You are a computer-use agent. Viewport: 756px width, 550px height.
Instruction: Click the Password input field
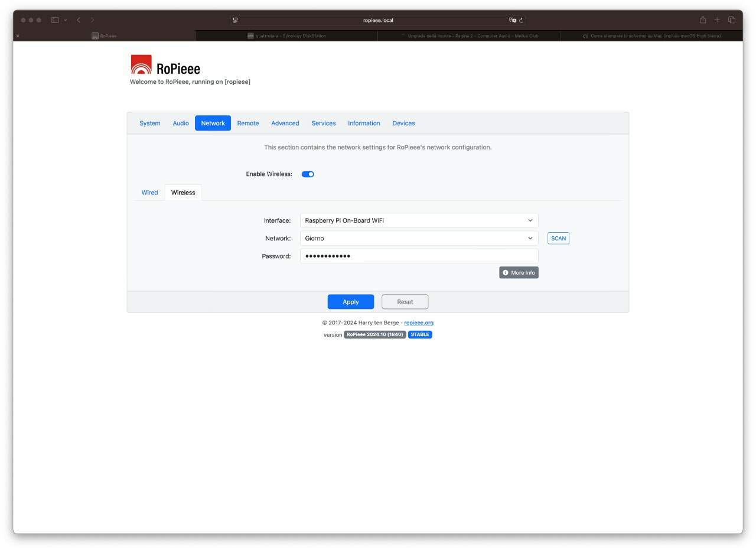pyautogui.click(x=419, y=256)
